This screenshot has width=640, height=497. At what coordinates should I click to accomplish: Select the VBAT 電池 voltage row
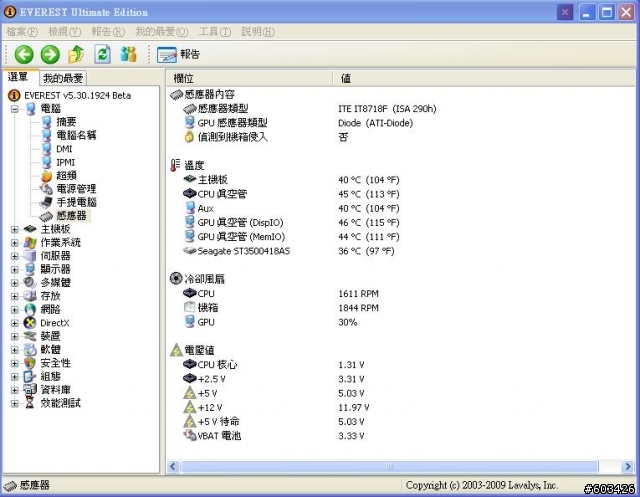click(274, 436)
